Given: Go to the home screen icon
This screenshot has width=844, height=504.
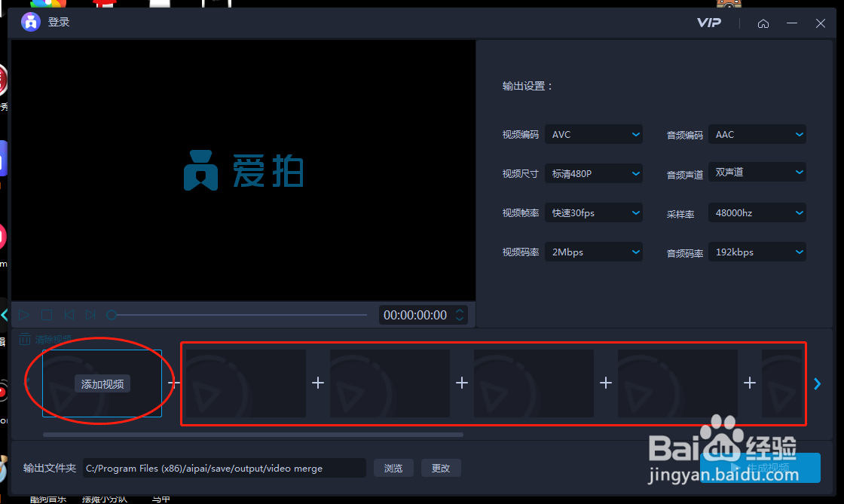Looking at the screenshot, I should (763, 23).
